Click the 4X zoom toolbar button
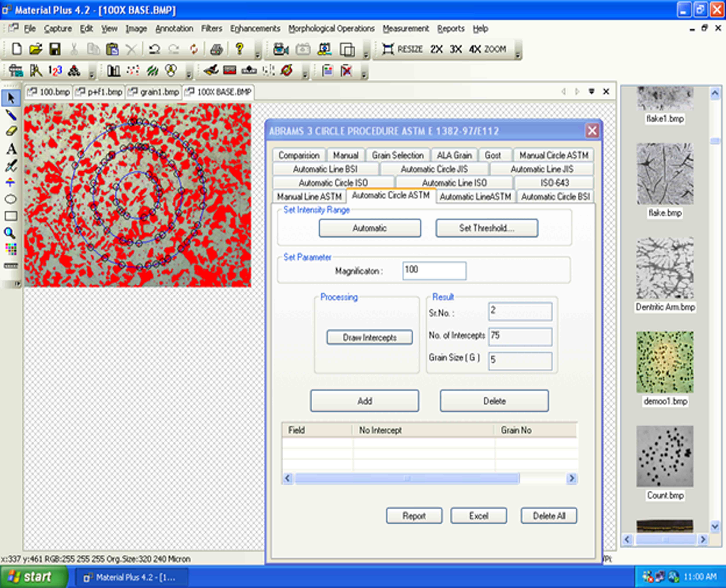This screenshot has width=726, height=588. click(x=475, y=49)
